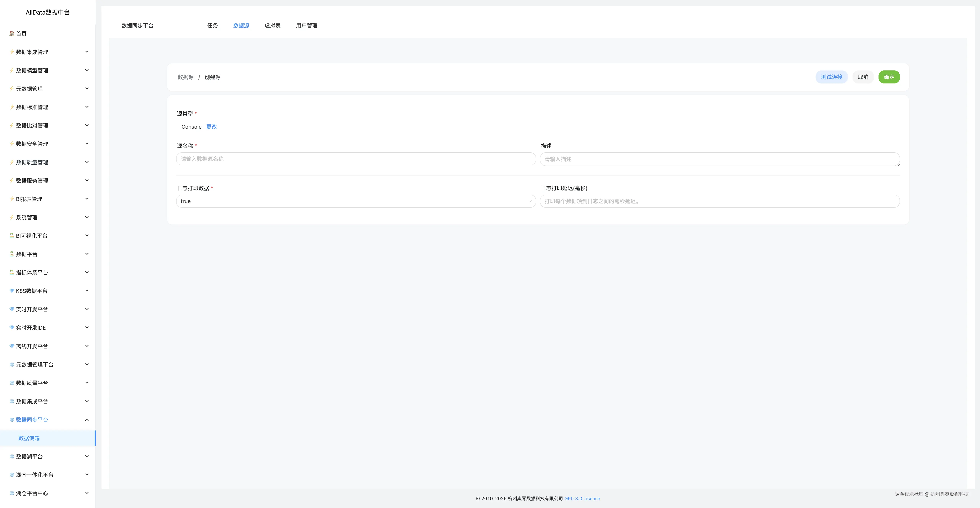Viewport: 980px width, 508px height.
Task: Switch to the 任务 tab
Action: [212, 25]
